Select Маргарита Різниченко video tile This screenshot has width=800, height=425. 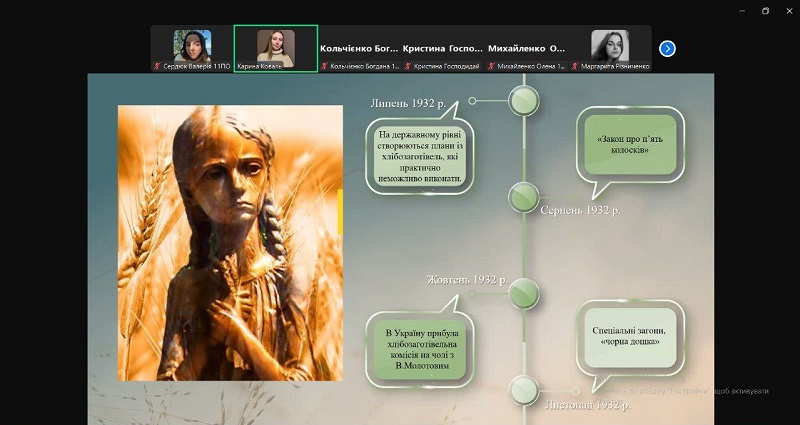(x=610, y=49)
